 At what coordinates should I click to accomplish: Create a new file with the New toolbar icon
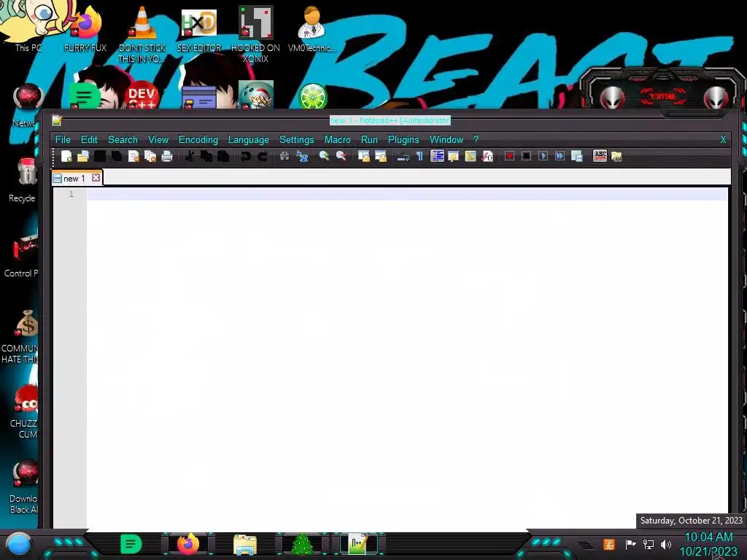pyautogui.click(x=66, y=156)
